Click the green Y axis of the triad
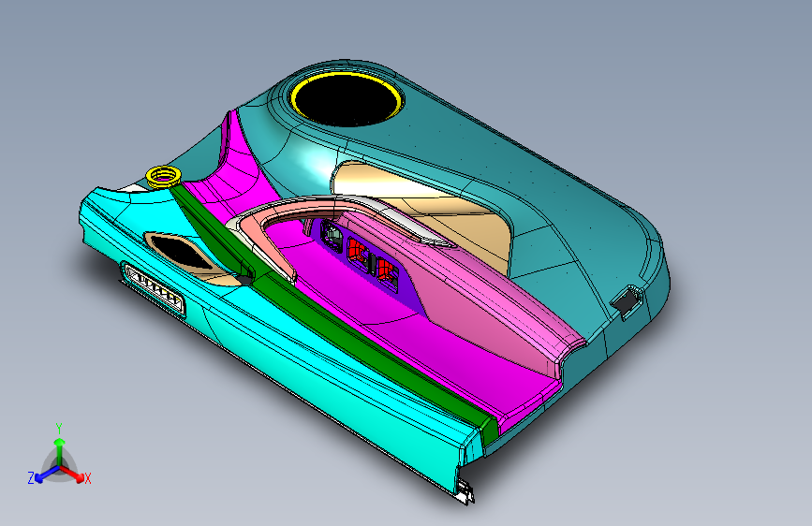The height and width of the screenshot is (526, 812). tap(59, 447)
